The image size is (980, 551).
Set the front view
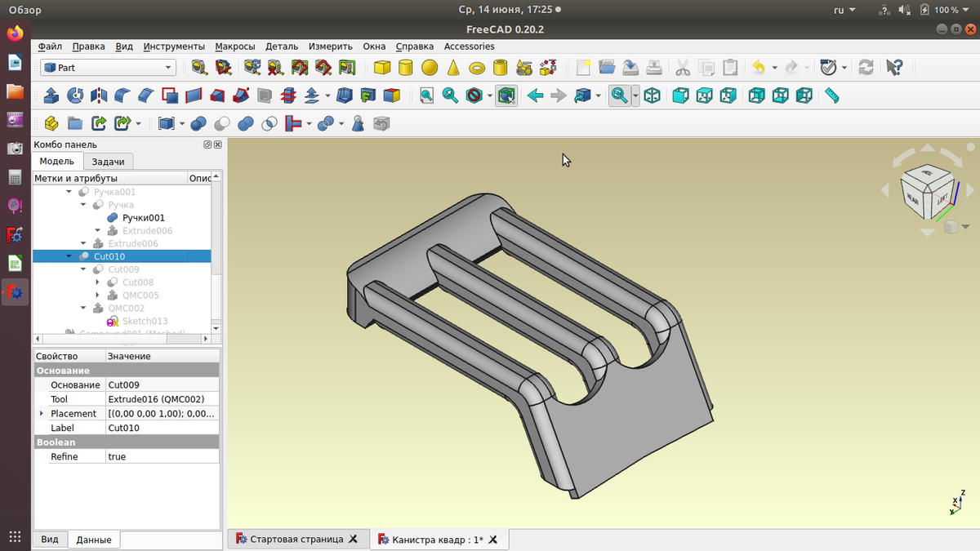[x=680, y=96]
